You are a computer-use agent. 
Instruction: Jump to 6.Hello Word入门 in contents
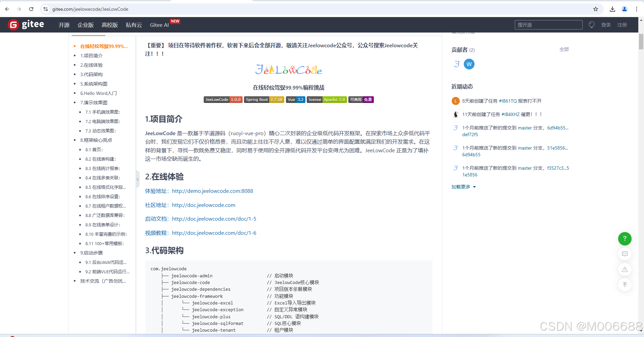pos(98,93)
